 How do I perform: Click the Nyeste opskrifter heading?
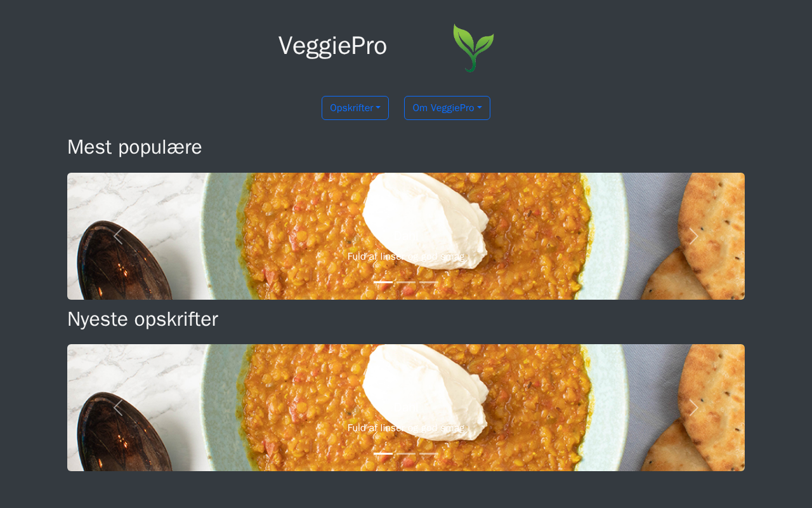click(143, 319)
